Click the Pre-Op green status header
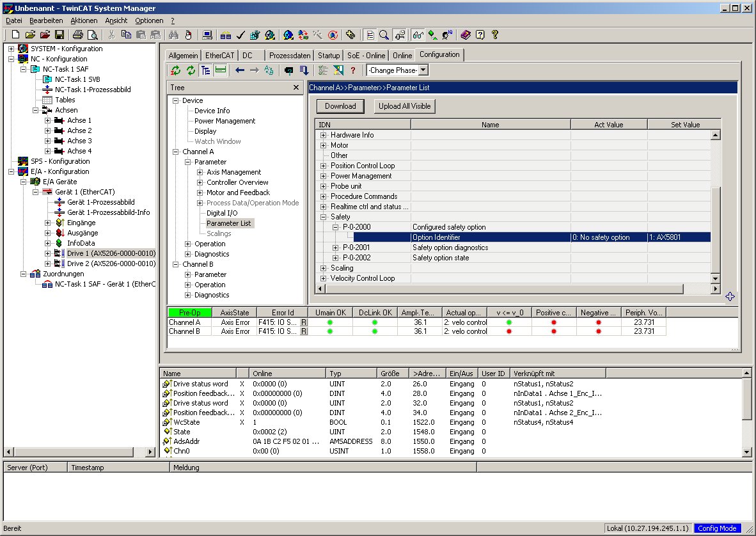This screenshot has width=756, height=536. point(190,312)
